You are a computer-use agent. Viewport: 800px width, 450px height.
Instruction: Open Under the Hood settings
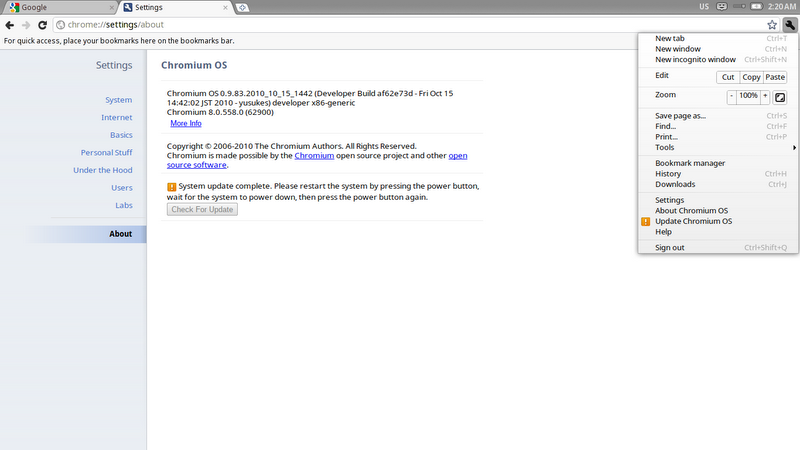(x=103, y=170)
